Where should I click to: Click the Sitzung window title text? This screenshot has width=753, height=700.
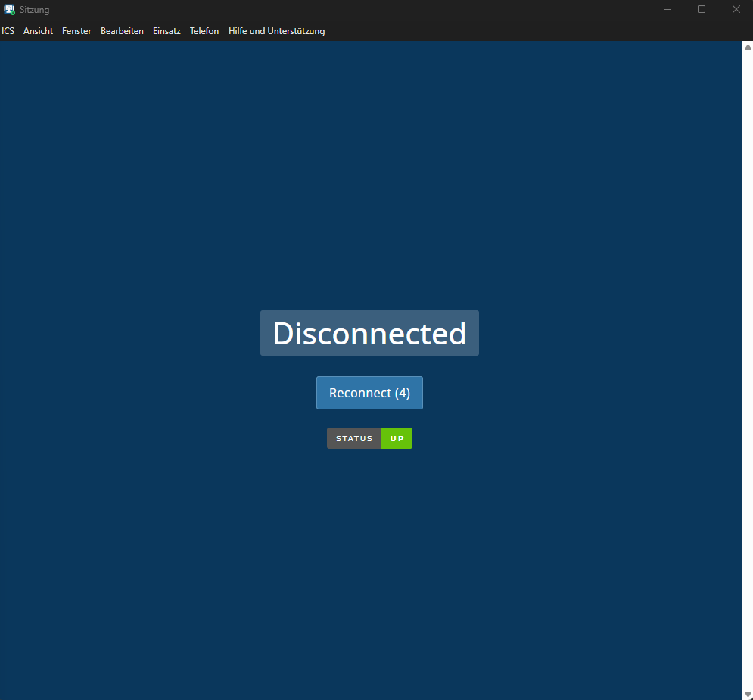point(35,10)
